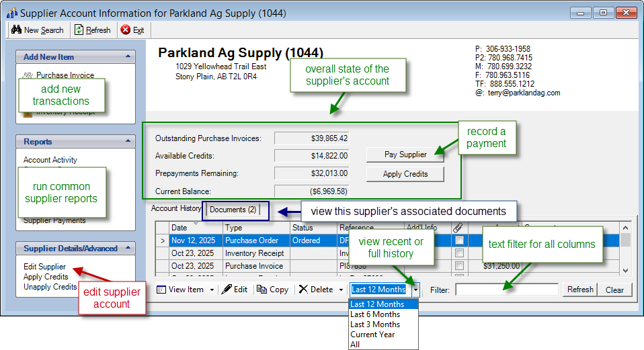This screenshot has width=644, height=350.
Task: Open the Apply Credits link in the sidebar
Action: (46, 277)
